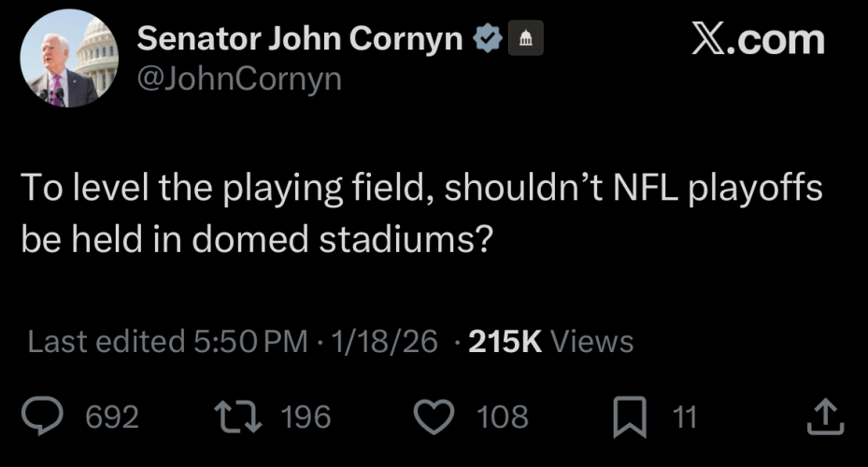Click the 692 replies count
This screenshot has height=467, width=868.
111,417
